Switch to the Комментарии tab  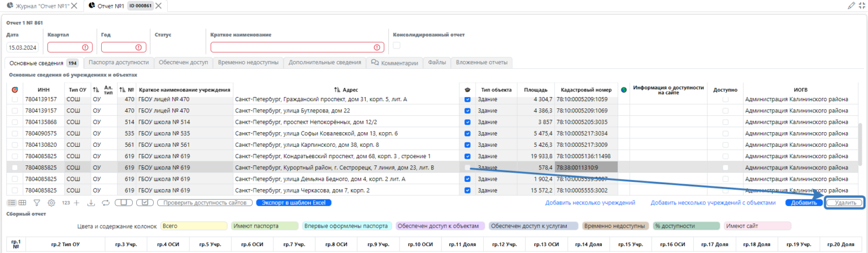[x=394, y=63]
